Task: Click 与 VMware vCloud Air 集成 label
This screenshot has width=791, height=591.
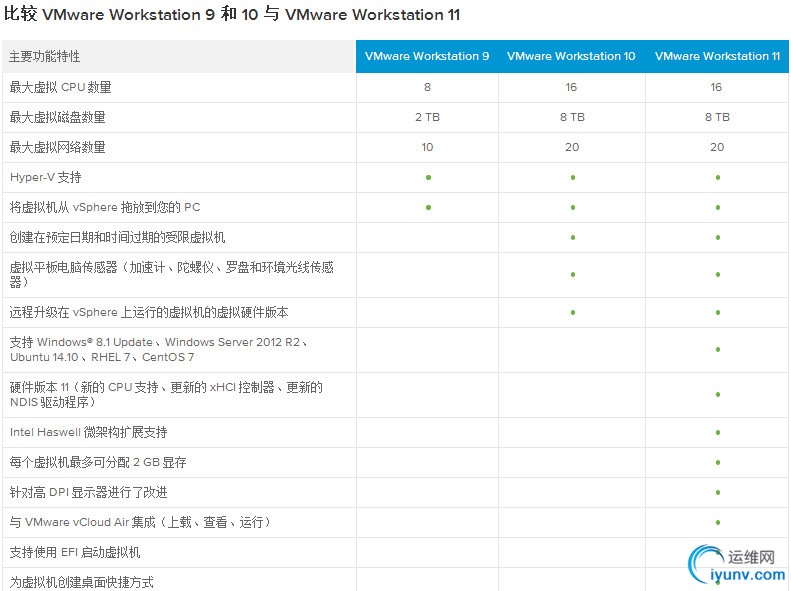Action: point(141,522)
